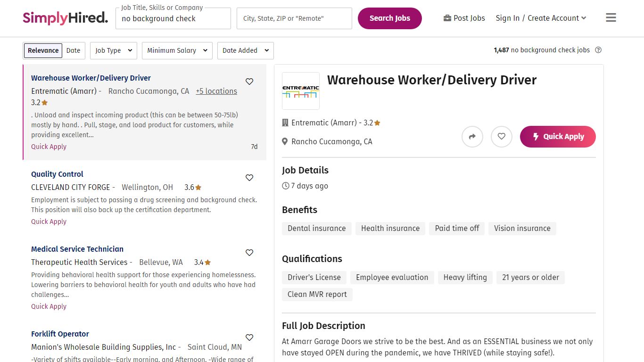Image resolution: width=644 pixels, height=362 pixels.
Task: Open the SimplyHired home logo
Action: [65, 18]
